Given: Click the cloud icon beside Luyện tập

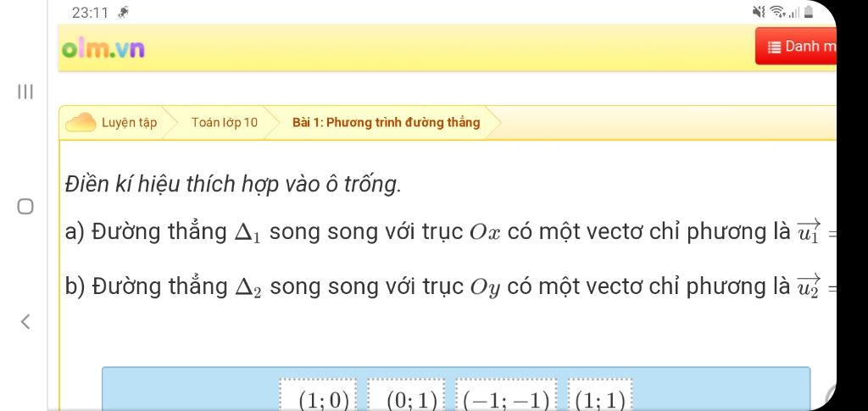Looking at the screenshot, I should 81,122.
